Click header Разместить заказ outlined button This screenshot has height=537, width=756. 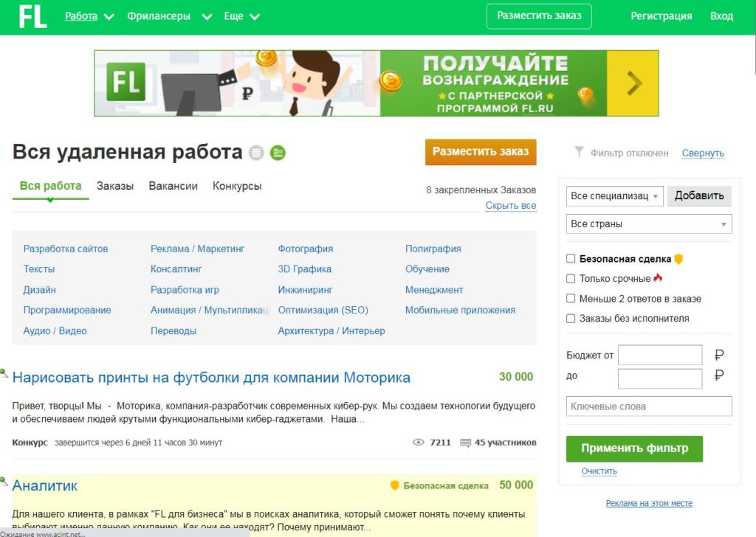point(539,16)
